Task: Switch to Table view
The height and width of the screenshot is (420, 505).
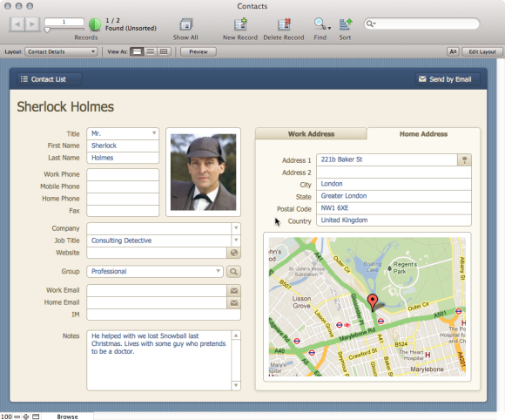Action: [x=164, y=51]
